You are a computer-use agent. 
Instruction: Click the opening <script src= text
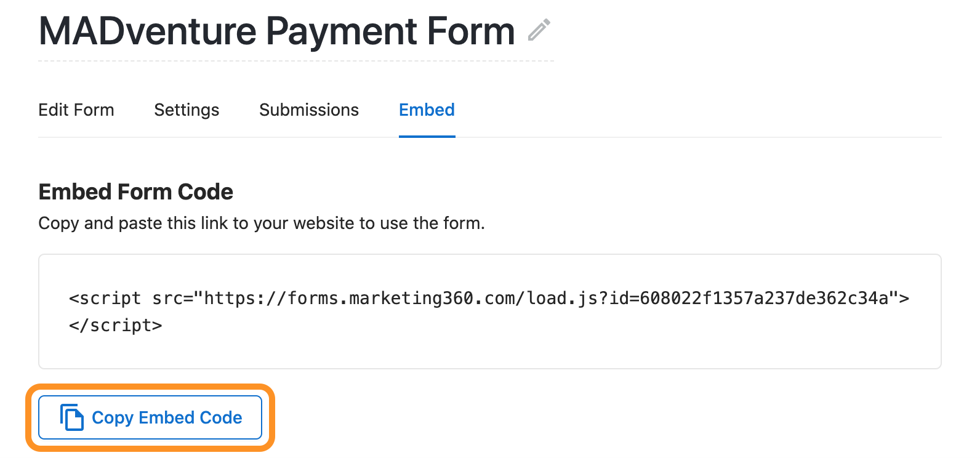pyautogui.click(x=131, y=299)
